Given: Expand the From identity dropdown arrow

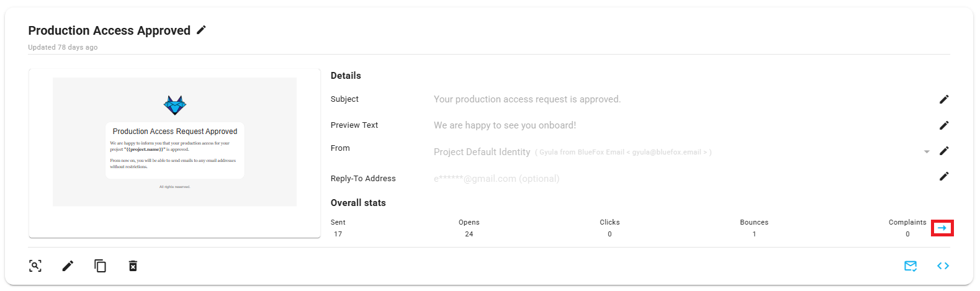Looking at the screenshot, I should 927,152.
